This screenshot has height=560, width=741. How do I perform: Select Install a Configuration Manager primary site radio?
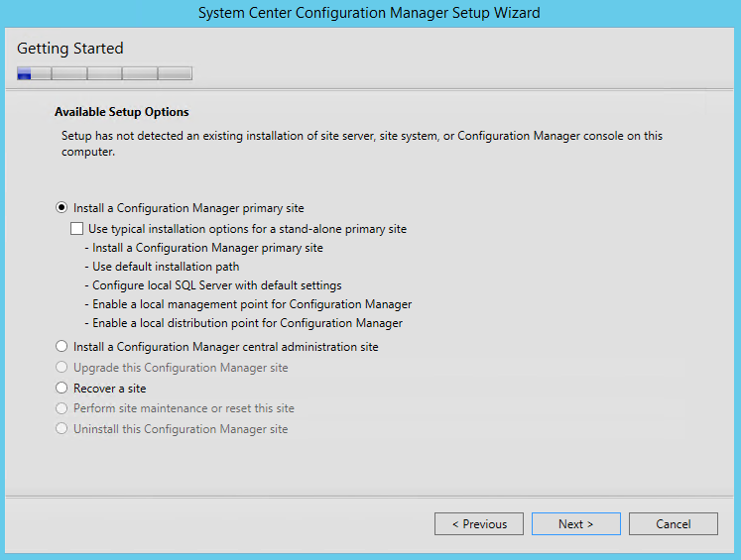62,208
